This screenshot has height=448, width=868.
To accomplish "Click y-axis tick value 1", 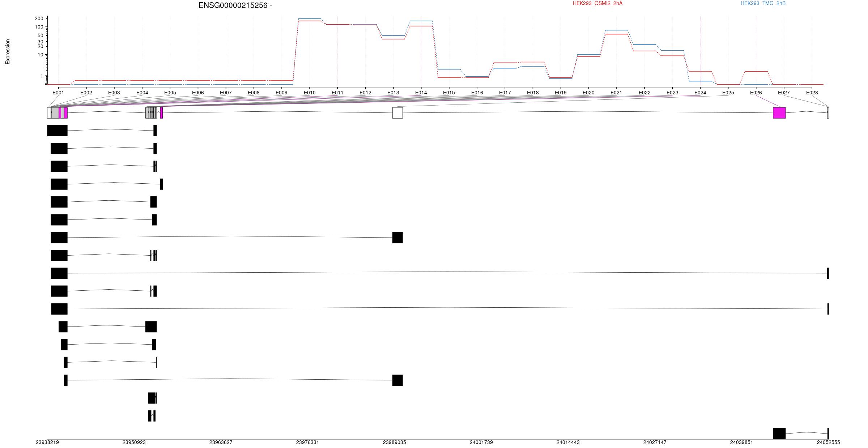I will pyautogui.click(x=42, y=76).
